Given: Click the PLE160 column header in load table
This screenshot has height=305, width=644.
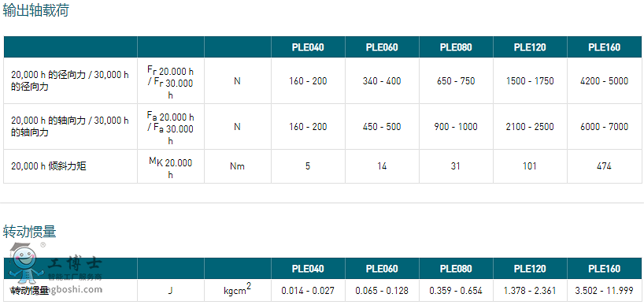Looking at the screenshot, I should 604,47.
